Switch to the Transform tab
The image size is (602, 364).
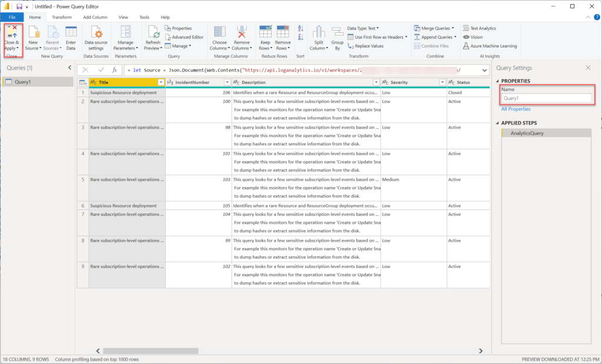coord(62,17)
